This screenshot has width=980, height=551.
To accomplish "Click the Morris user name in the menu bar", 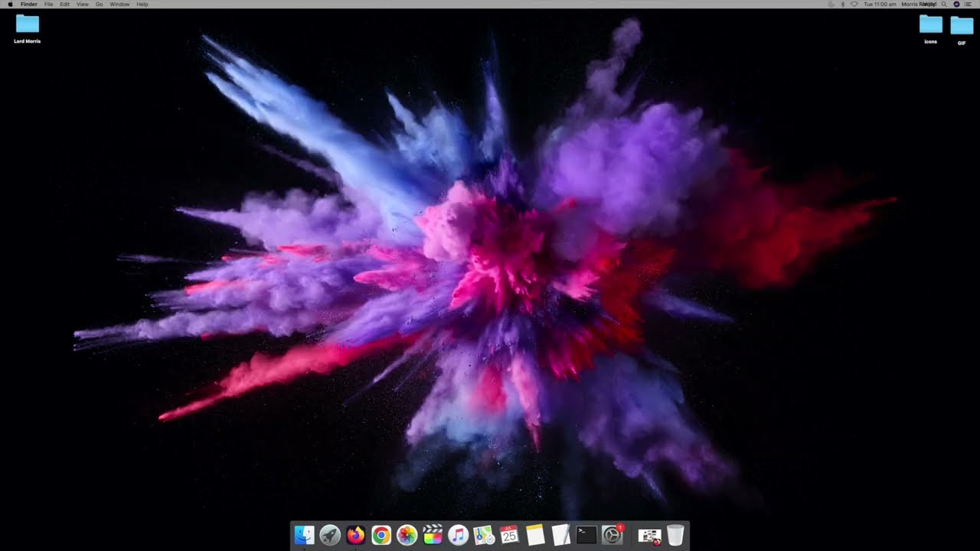I will pos(919,4).
